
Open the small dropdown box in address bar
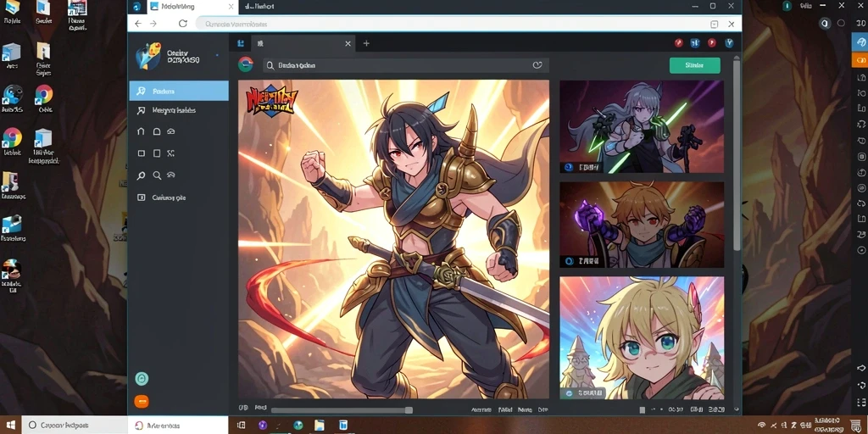714,24
